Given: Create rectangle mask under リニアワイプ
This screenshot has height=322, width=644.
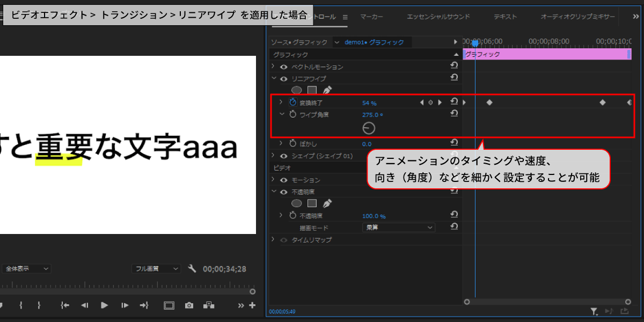Looking at the screenshot, I should pos(312,90).
